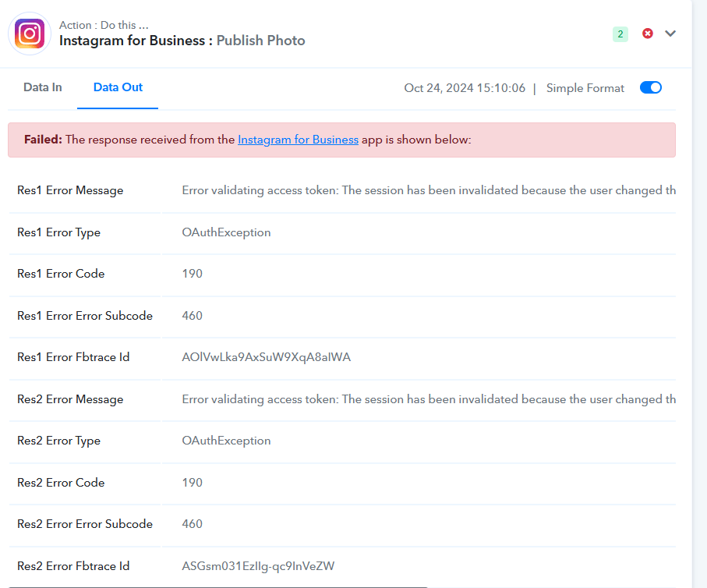
Task: Click the red failed-status error icon
Action: (648, 34)
